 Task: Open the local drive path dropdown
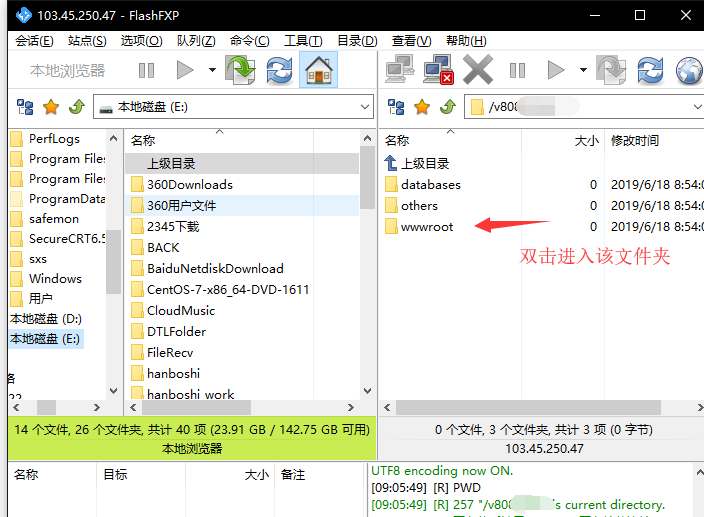[365, 107]
